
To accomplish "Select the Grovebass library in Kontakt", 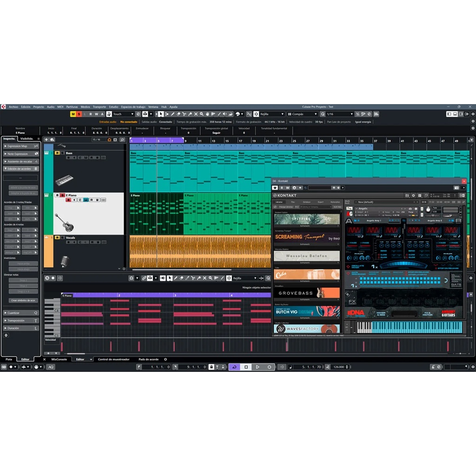I will tap(307, 293).
